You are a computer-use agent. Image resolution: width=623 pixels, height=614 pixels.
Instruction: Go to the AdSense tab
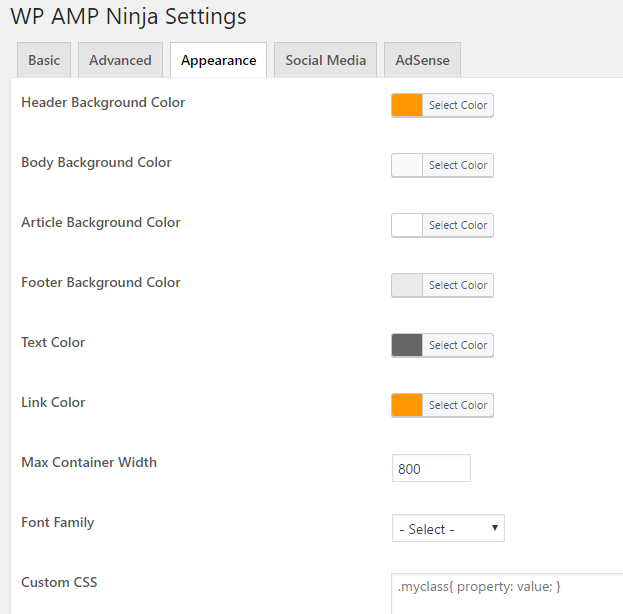[x=422, y=60]
